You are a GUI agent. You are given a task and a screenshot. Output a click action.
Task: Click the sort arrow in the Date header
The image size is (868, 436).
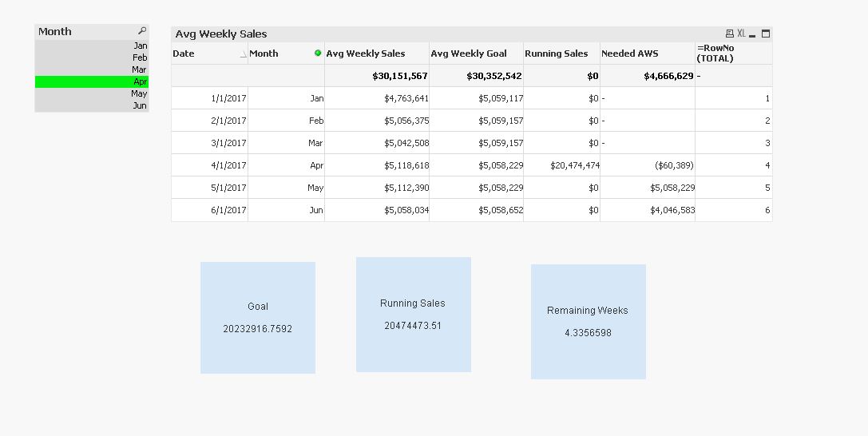pyautogui.click(x=244, y=54)
